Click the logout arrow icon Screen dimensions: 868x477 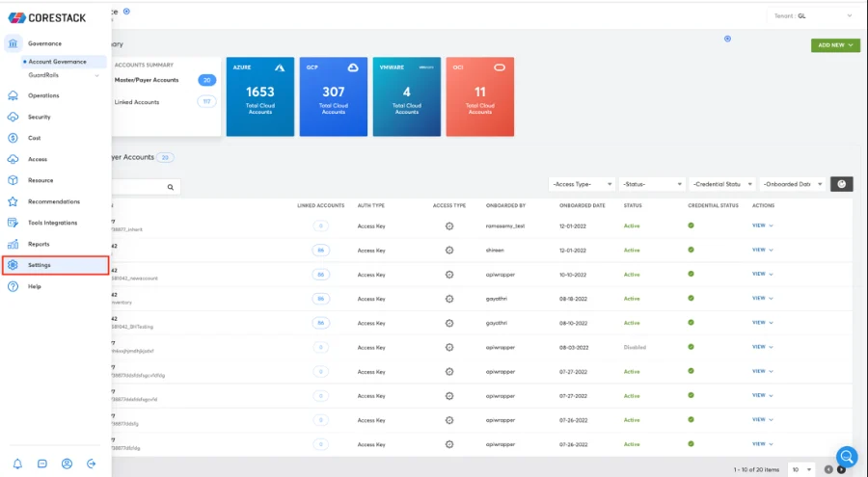coord(92,464)
